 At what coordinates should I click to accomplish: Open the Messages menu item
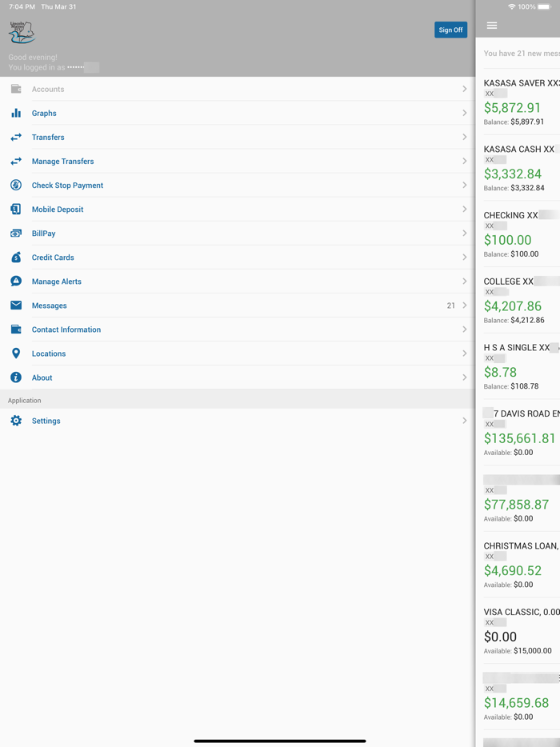[238, 306]
